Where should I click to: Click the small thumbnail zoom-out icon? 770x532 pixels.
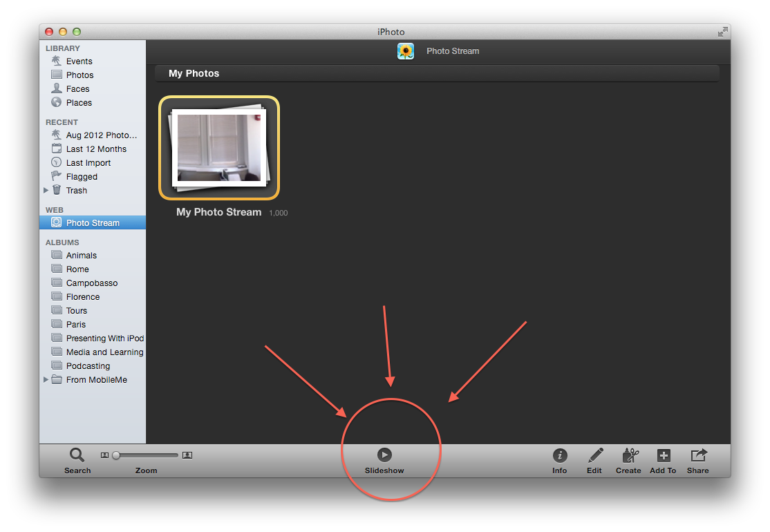pos(104,455)
